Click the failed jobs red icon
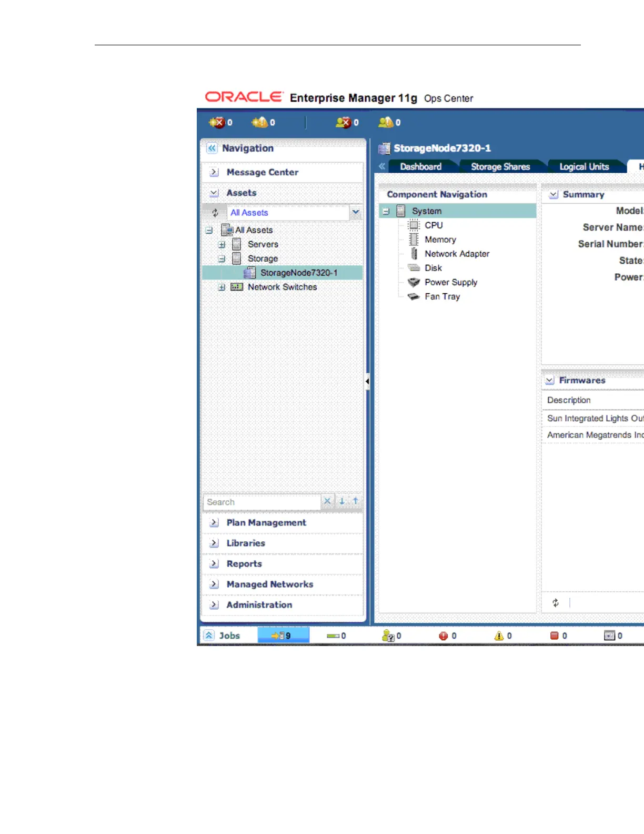The height and width of the screenshot is (834, 644). [443, 636]
